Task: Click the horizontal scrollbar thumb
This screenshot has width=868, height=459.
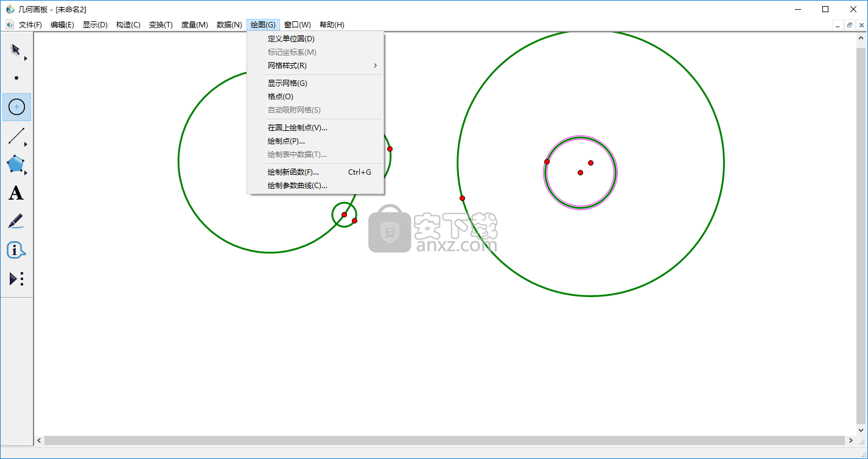Action: [x=444, y=440]
